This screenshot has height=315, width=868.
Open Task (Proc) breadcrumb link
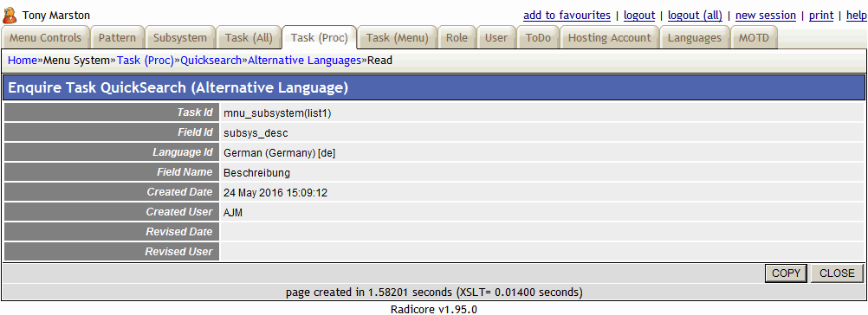click(146, 61)
